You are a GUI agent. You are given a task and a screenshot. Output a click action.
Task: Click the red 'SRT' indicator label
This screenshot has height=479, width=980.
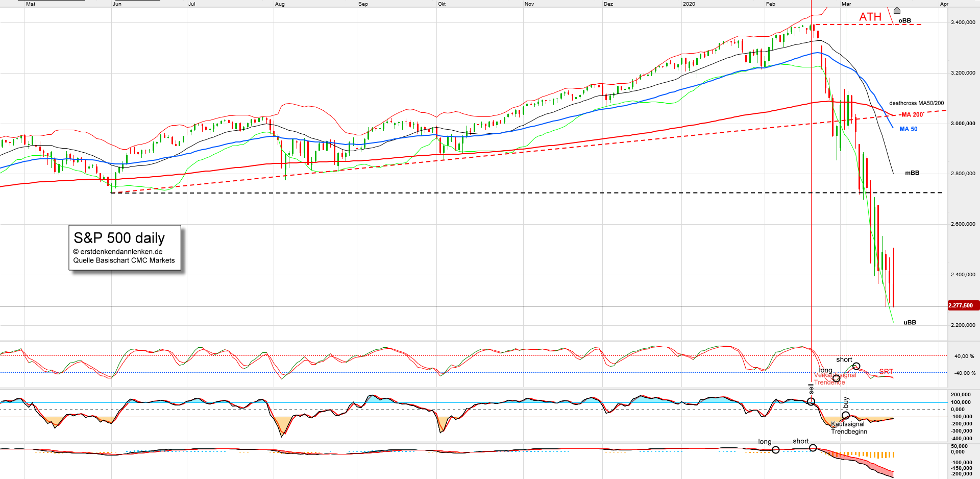click(886, 372)
